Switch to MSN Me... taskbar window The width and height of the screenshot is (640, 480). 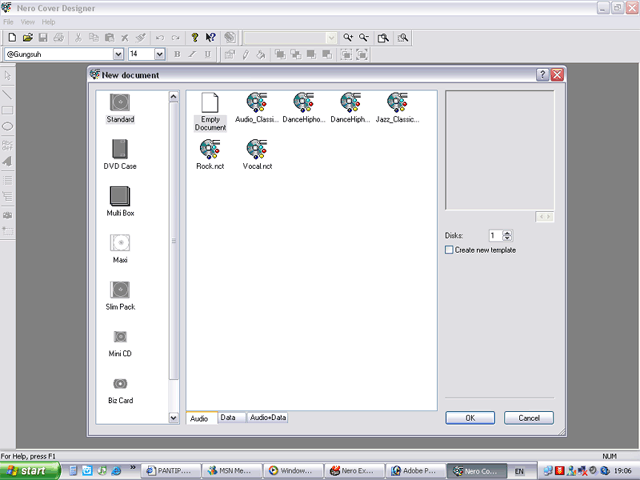point(231,471)
